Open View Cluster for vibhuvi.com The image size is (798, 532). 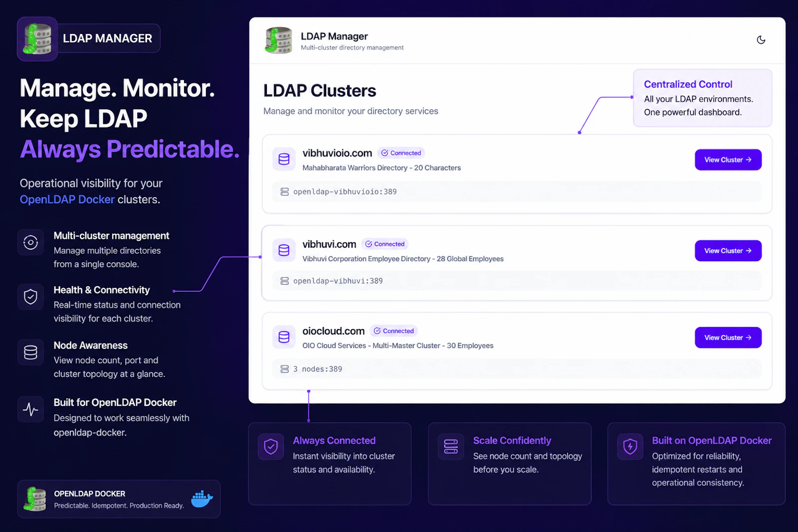tap(728, 251)
